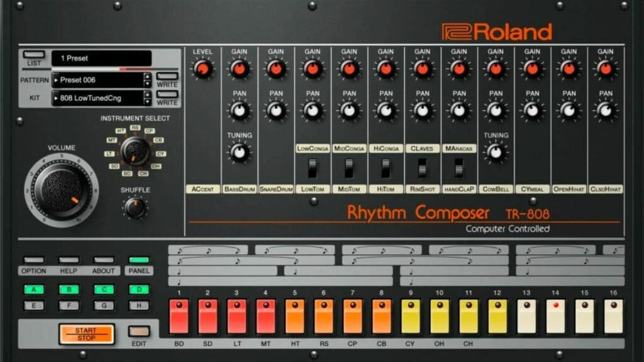644x362 pixels.
Task: Flip the LowConga/LowTom switch
Action: coord(313,168)
